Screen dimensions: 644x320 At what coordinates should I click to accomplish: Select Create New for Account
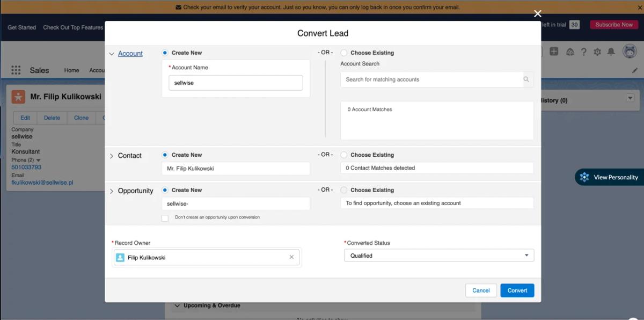click(165, 53)
